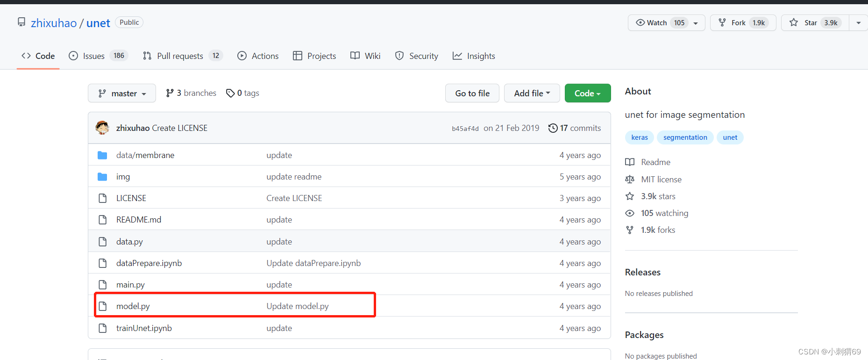
Task: Click the Go to file button
Action: tap(472, 93)
